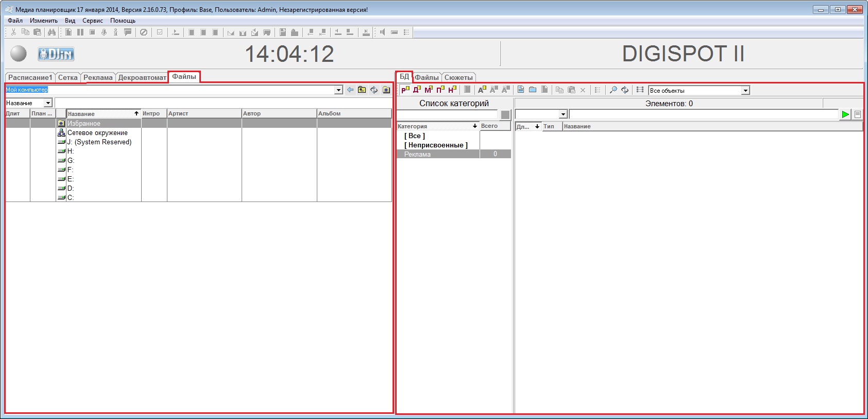Click the crossed-circle prohibit icon
Screen dimensions: 868x419
point(144,32)
